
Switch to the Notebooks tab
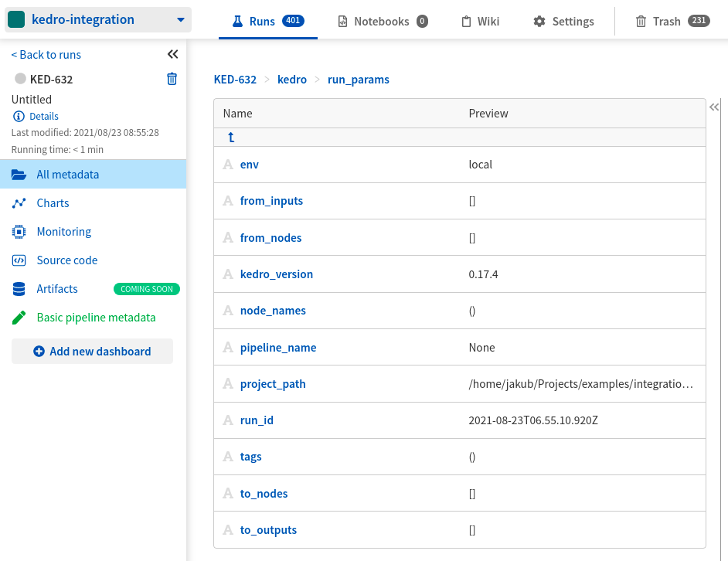point(383,21)
